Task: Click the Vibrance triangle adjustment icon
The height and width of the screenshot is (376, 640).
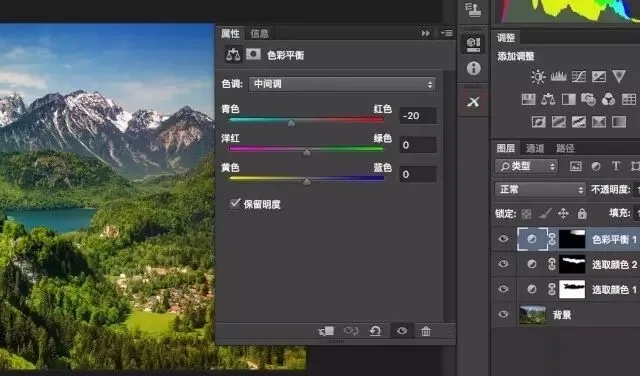Action: pyautogui.click(x=619, y=76)
